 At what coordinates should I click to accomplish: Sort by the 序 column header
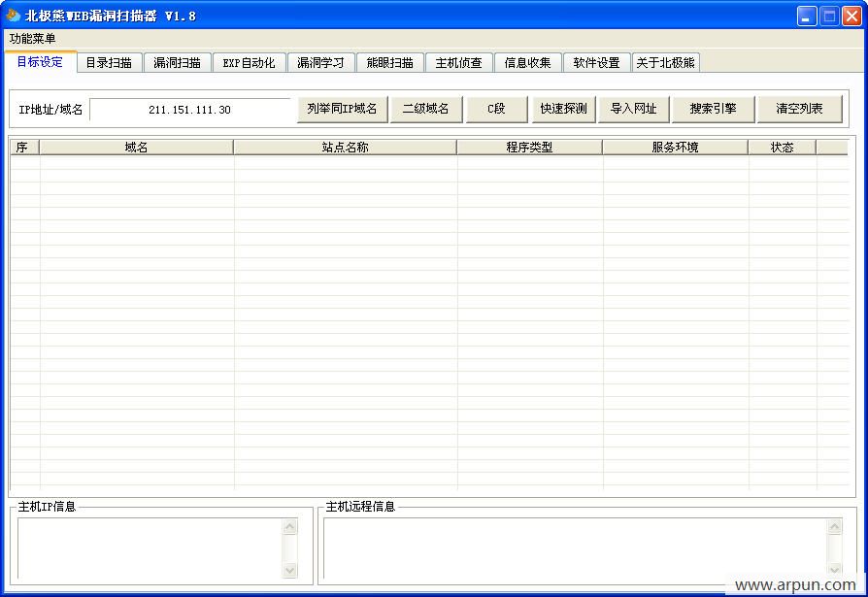(x=25, y=148)
